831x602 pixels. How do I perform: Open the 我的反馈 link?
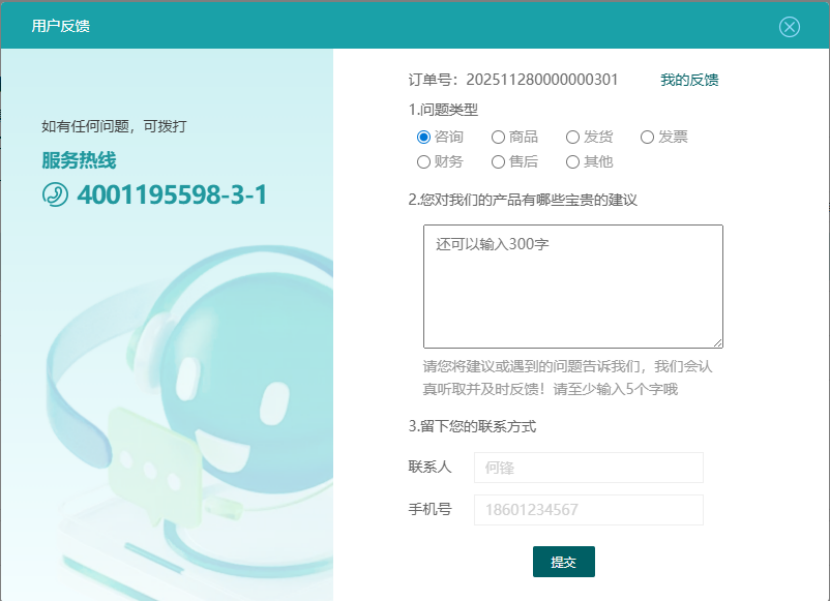point(689,80)
